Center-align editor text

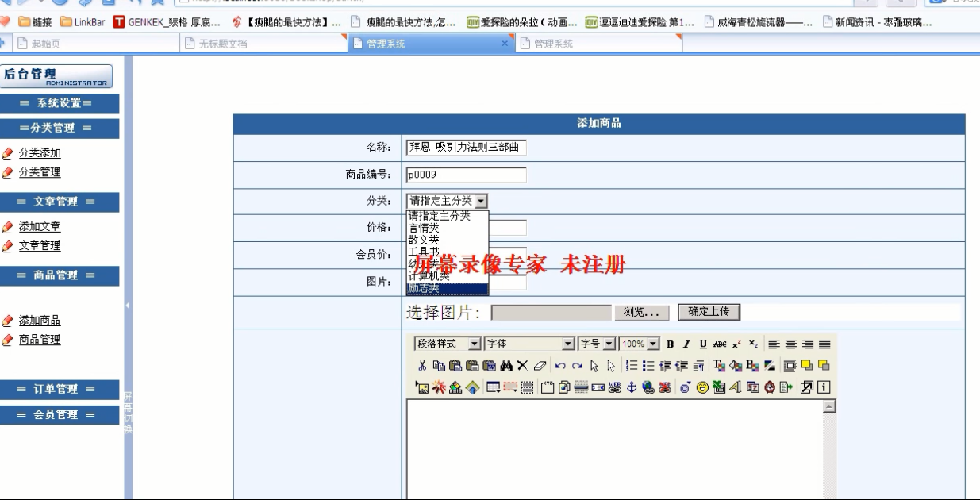790,344
